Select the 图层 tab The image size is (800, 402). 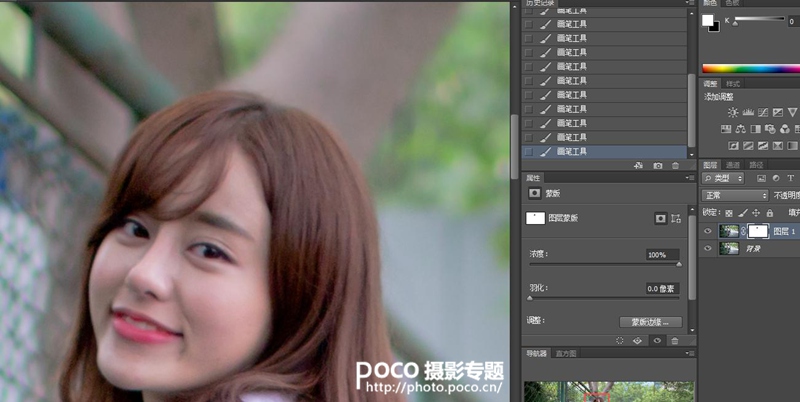[710, 165]
